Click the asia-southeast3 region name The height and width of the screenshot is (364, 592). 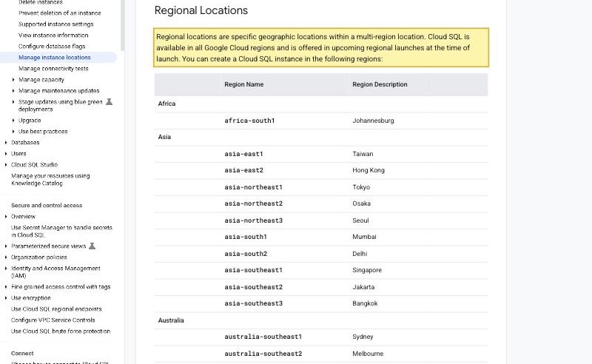click(253, 303)
